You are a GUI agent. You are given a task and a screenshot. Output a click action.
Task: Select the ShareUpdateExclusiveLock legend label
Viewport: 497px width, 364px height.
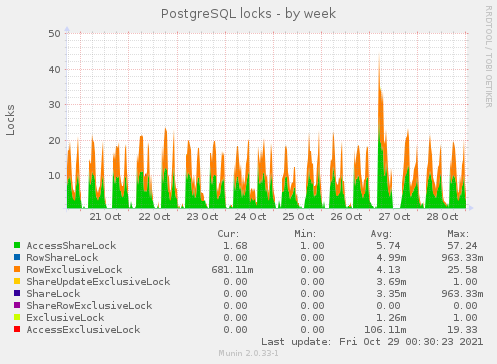click(x=98, y=282)
